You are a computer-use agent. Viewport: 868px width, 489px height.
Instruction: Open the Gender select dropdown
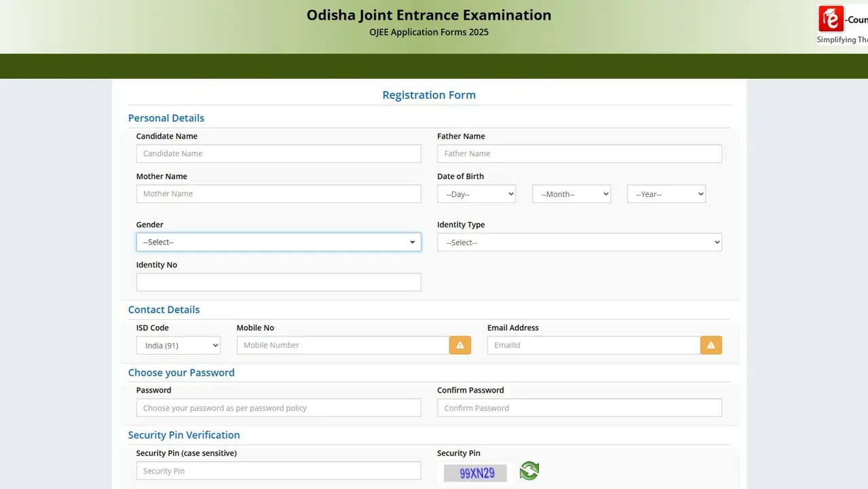(x=278, y=242)
